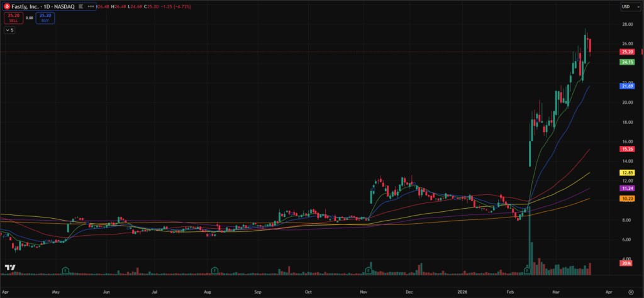
Task: Click the earnings marker in February 2026
Action: pyautogui.click(x=527, y=270)
